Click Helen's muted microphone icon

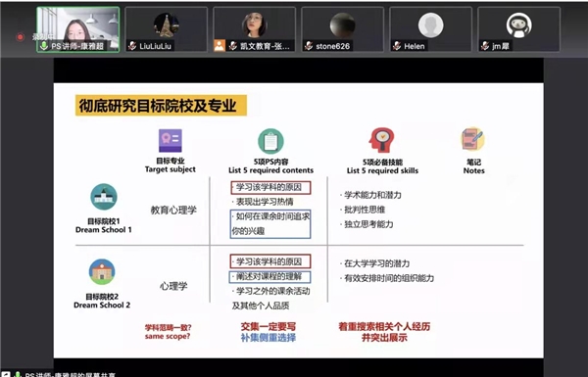[397, 46]
